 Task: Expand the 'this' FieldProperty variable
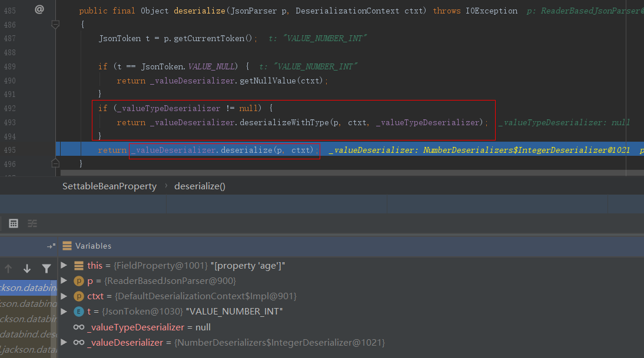pos(64,266)
